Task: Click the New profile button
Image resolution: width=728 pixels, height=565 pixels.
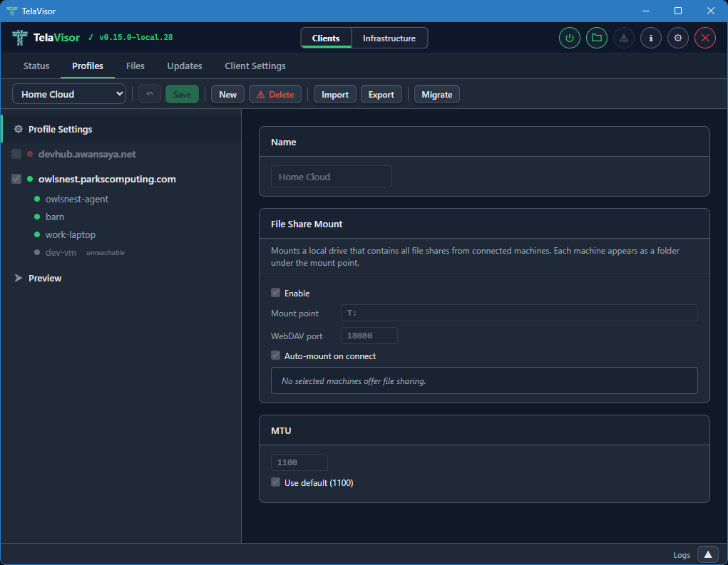Action: pos(227,94)
